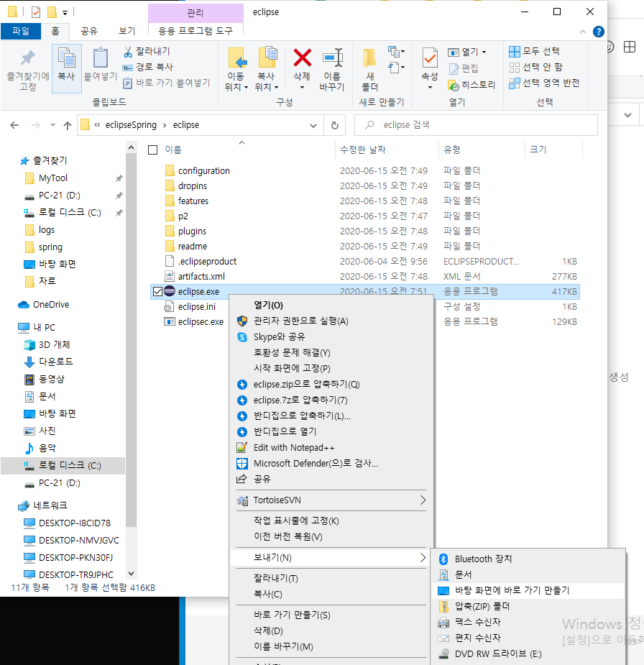Open MyTool in Quick access
Image resolution: width=644 pixels, height=665 pixels.
(53, 178)
